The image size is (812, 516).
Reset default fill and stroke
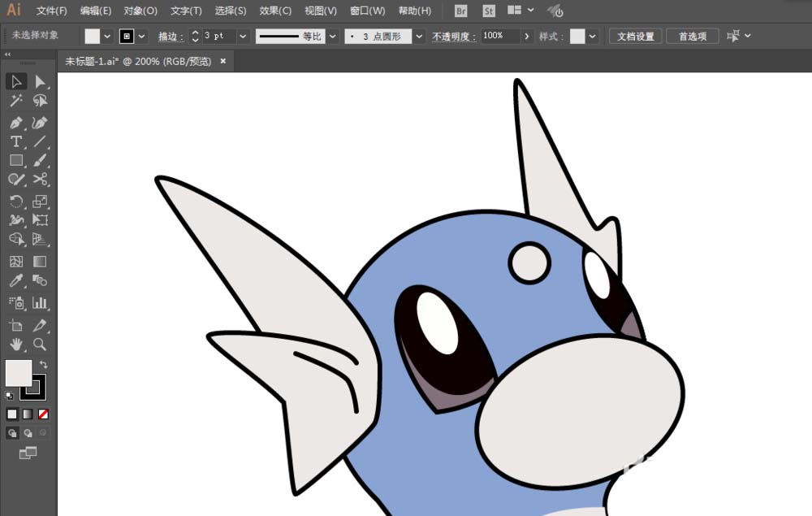coord(9,396)
